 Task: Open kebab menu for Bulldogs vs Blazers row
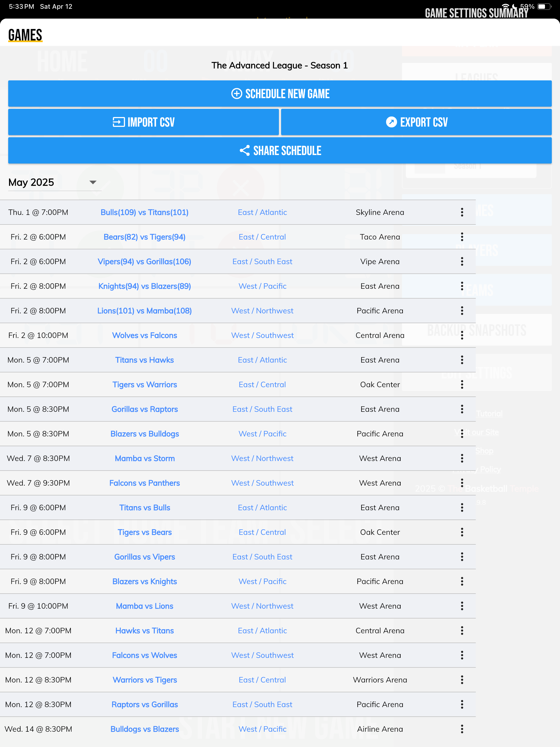click(462, 729)
